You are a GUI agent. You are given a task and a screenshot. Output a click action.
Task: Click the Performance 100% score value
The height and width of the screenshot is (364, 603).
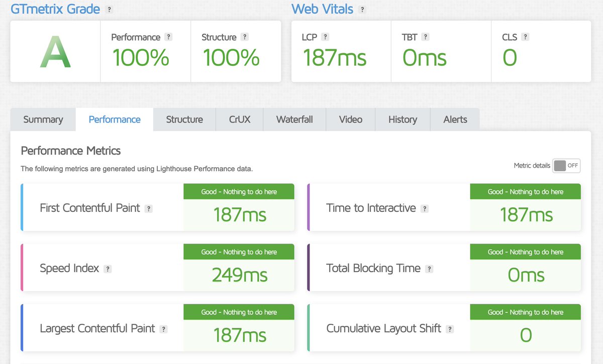click(x=141, y=57)
